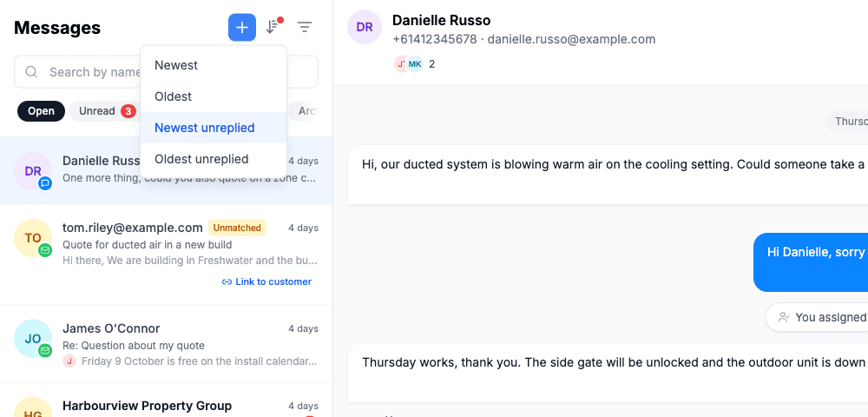Open tom.riley@example.com conversation
This screenshot has width=868, height=417.
(166, 255)
